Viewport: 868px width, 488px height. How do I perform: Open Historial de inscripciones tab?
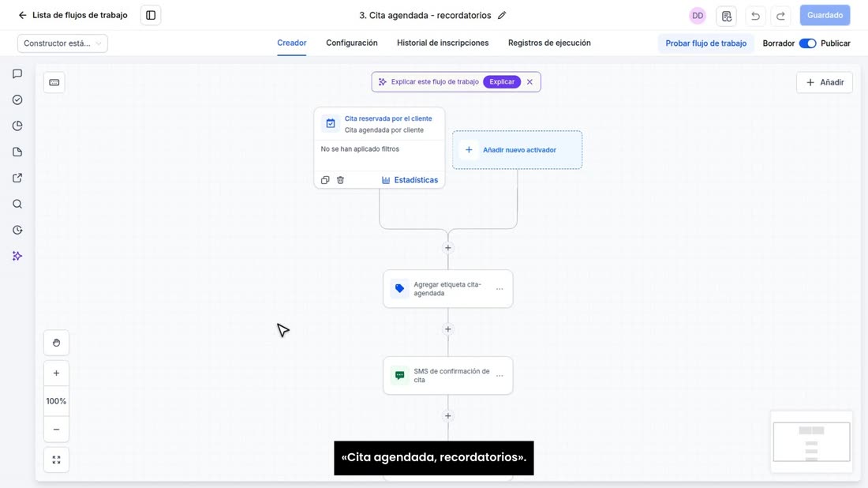tap(443, 43)
